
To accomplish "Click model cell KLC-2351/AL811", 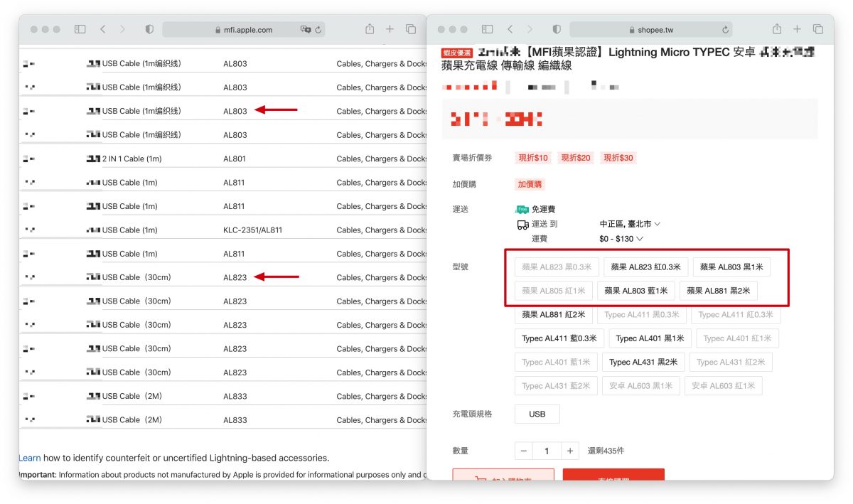I will [252, 230].
